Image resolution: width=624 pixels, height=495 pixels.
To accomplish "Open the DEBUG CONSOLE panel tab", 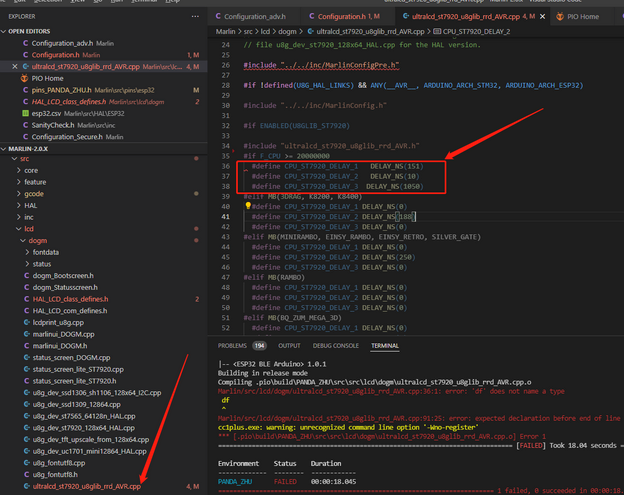I will pyautogui.click(x=335, y=345).
